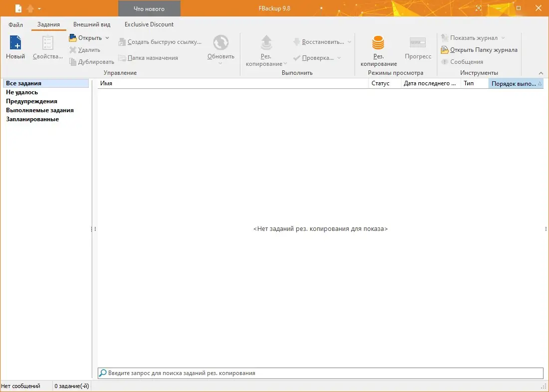Screen dimensions: 549x392
Task: Click the Обновить circular arrows icon
Action: 221,43
